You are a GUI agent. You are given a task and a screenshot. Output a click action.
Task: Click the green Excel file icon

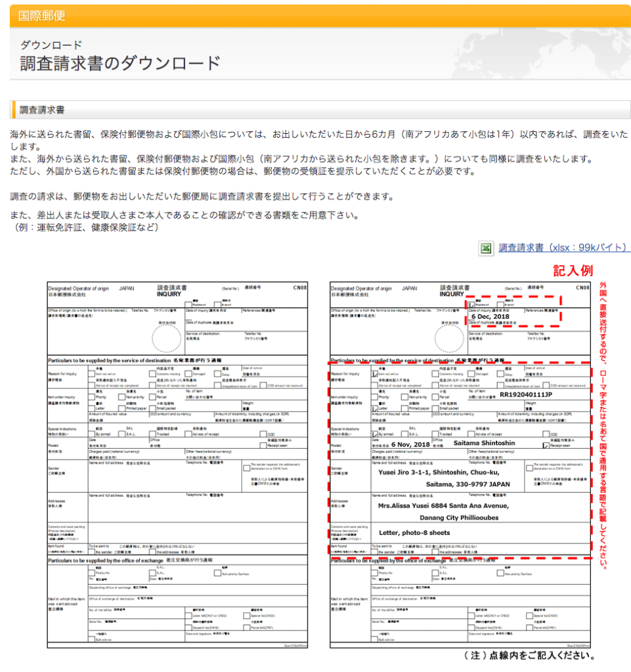click(486, 248)
